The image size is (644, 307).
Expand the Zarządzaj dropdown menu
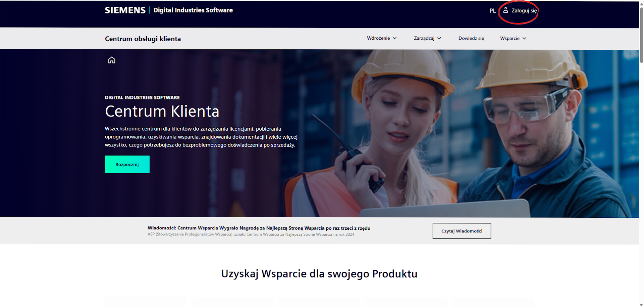click(427, 38)
